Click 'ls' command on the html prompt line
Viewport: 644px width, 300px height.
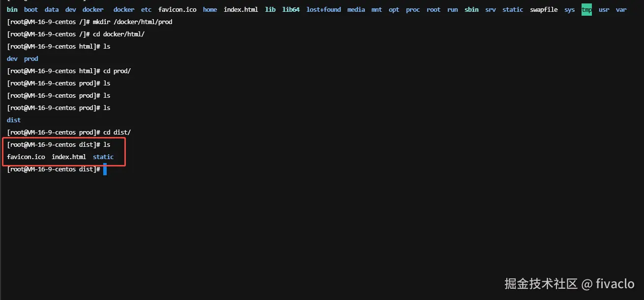107,47
